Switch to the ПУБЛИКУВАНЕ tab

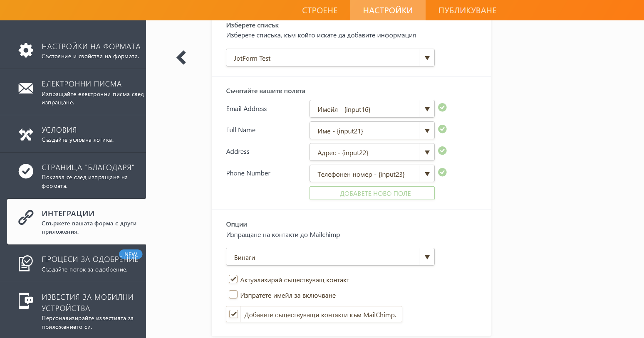tap(467, 10)
